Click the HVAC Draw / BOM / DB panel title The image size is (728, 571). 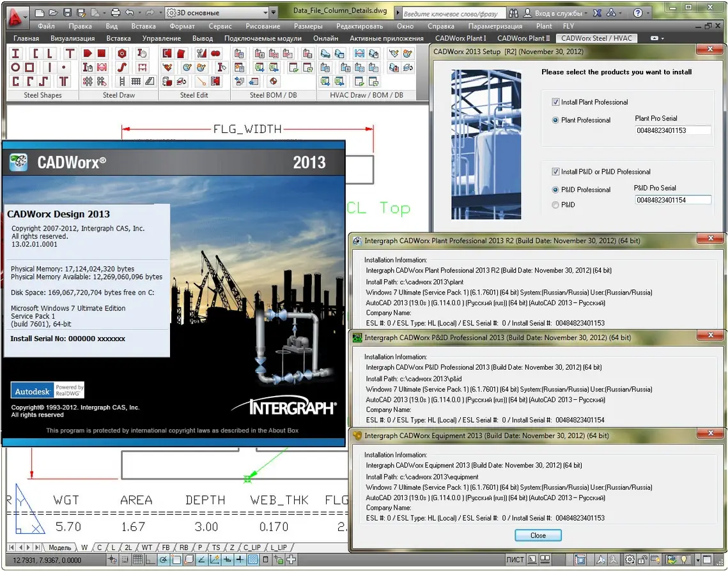point(366,95)
